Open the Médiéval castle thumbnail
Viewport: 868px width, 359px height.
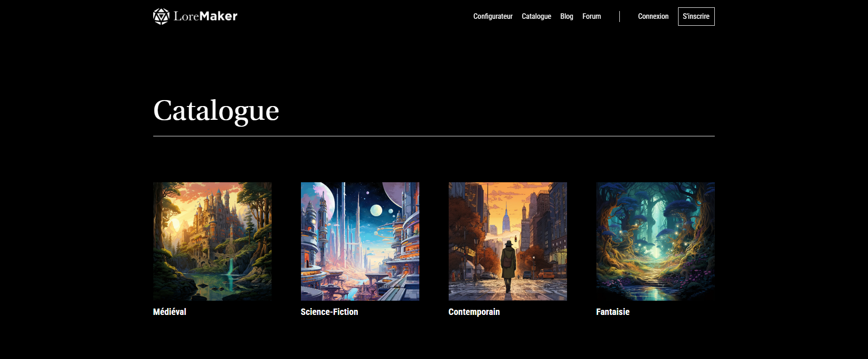coord(212,241)
